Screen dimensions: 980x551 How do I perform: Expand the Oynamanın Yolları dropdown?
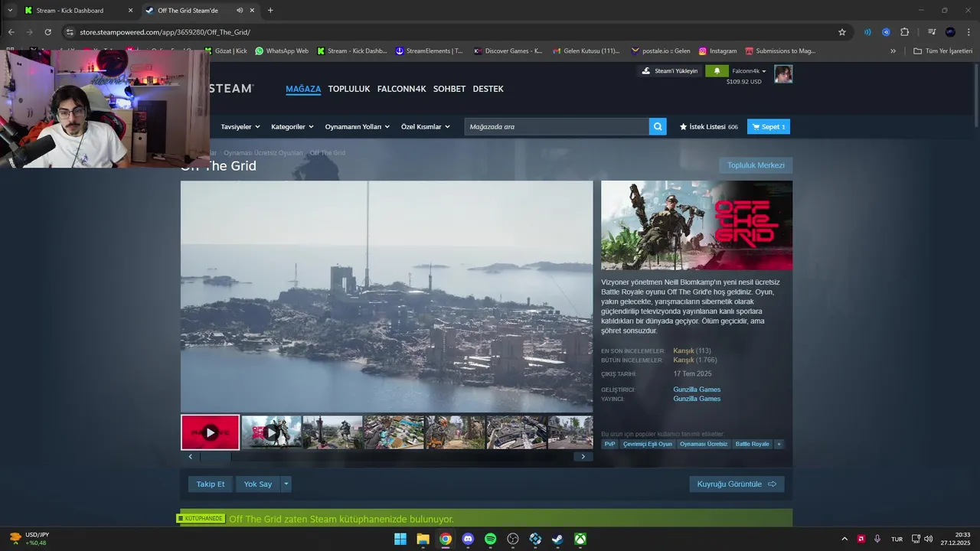point(358,126)
